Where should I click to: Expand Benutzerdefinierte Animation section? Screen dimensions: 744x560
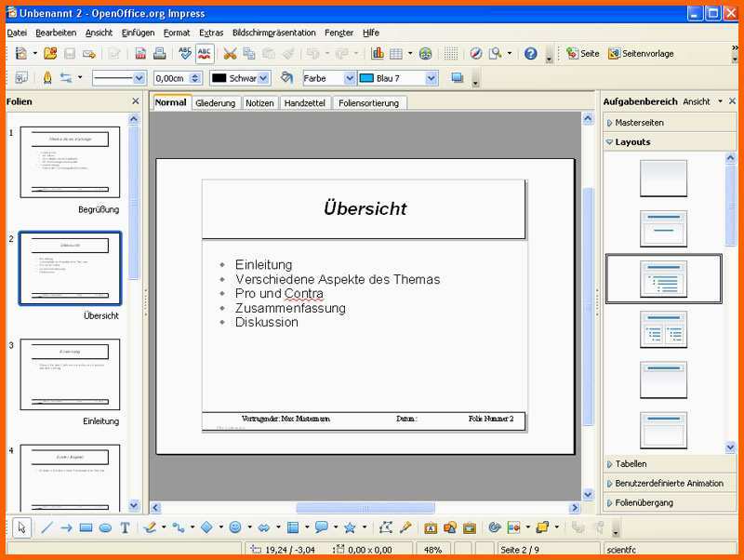click(x=669, y=483)
